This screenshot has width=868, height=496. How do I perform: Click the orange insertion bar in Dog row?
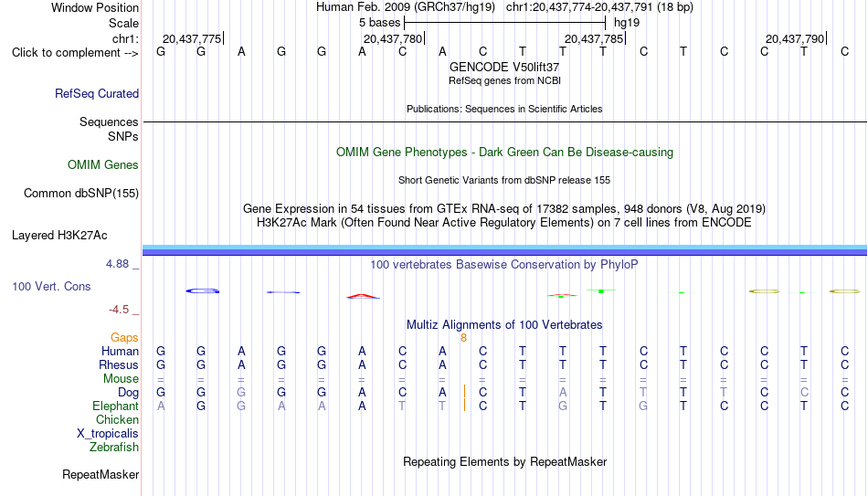pos(464,392)
